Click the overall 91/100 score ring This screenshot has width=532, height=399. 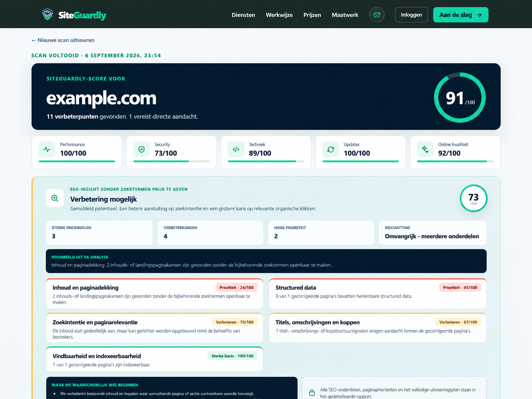(460, 98)
